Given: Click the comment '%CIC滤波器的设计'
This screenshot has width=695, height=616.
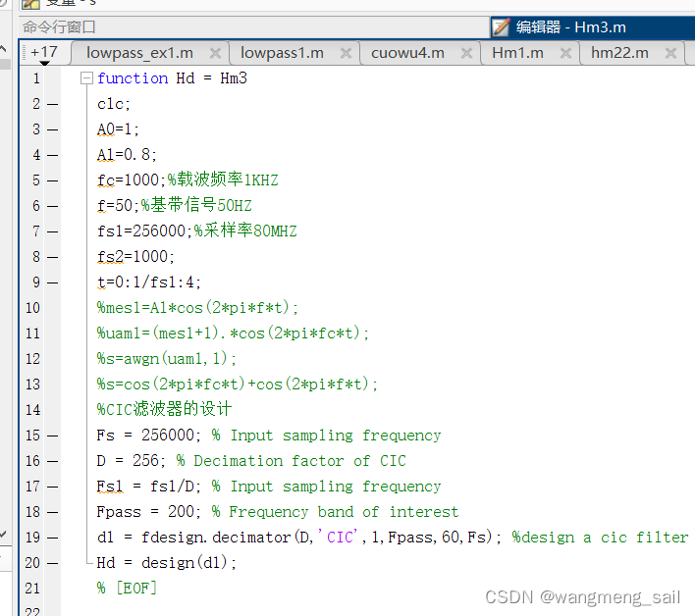Looking at the screenshot, I should click(165, 409).
